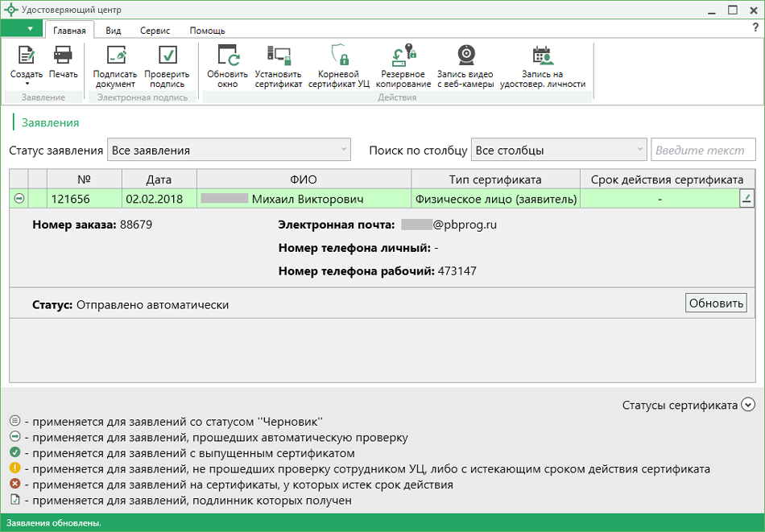Click the identity verification appointment icon

[542, 56]
